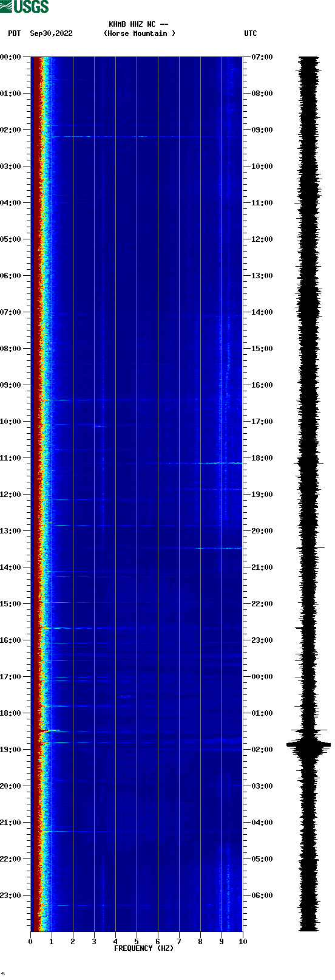
Task: Click the 04:00 PDT time label
Action: pyautogui.click(x=11, y=203)
